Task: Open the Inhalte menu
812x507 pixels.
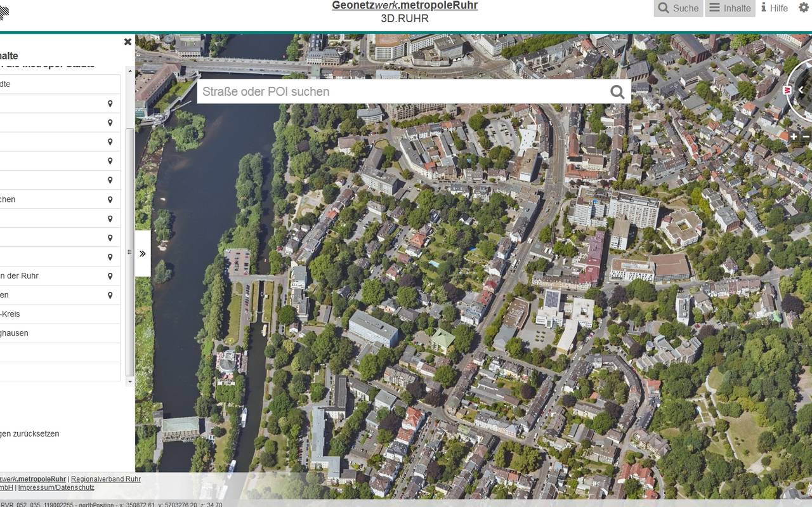Action: (x=730, y=8)
